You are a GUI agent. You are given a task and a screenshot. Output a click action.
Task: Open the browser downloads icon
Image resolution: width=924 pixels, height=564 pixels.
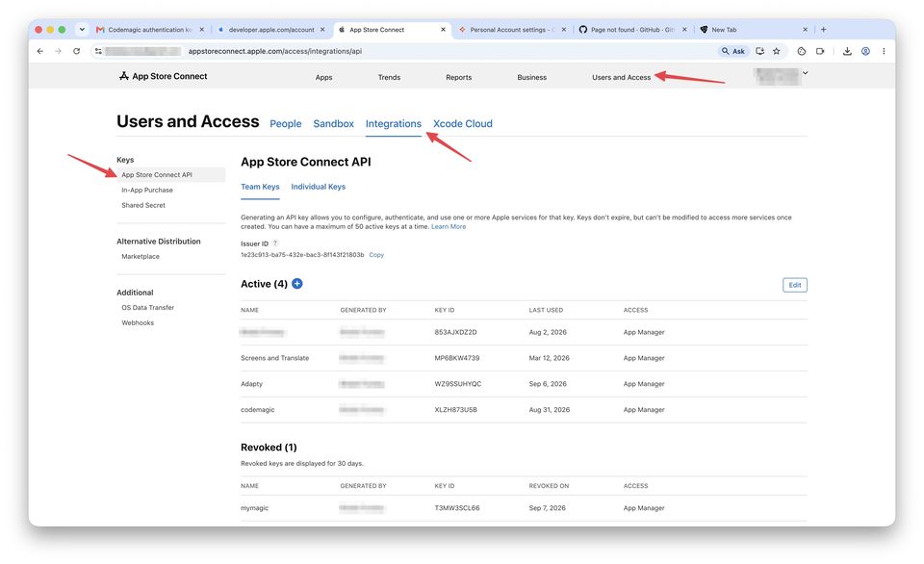847,51
